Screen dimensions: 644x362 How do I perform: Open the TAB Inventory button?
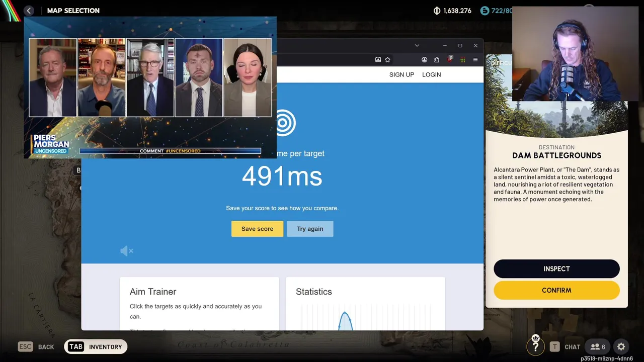point(96,346)
